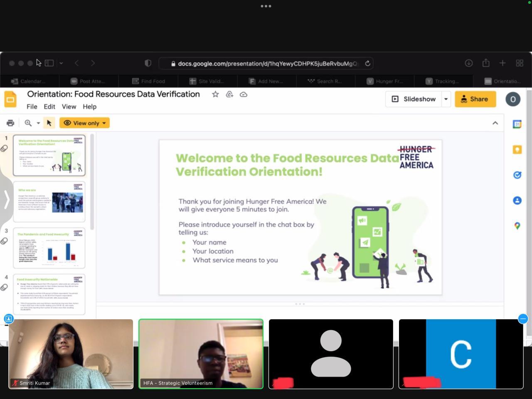Open the View only mode dropdown

coord(84,123)
